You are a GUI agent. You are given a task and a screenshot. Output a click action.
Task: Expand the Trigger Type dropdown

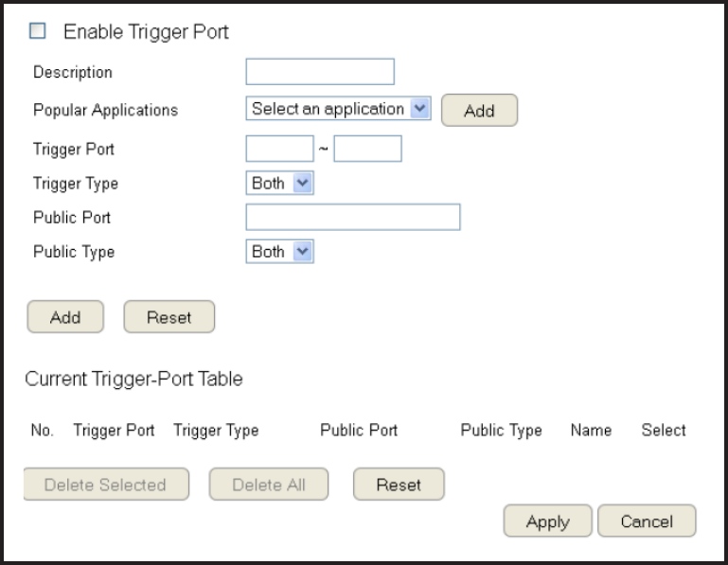click(279, 183)
